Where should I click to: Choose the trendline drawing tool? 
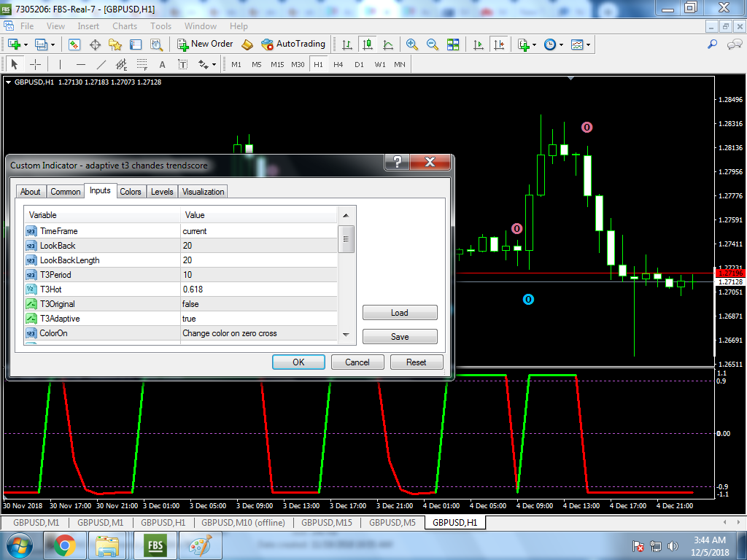pos(101,64)
